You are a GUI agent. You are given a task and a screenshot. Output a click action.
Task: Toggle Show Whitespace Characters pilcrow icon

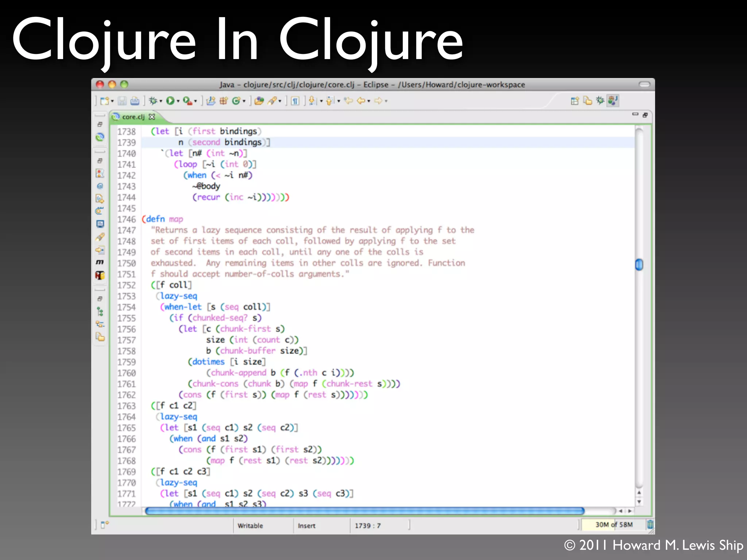[295, 101]
